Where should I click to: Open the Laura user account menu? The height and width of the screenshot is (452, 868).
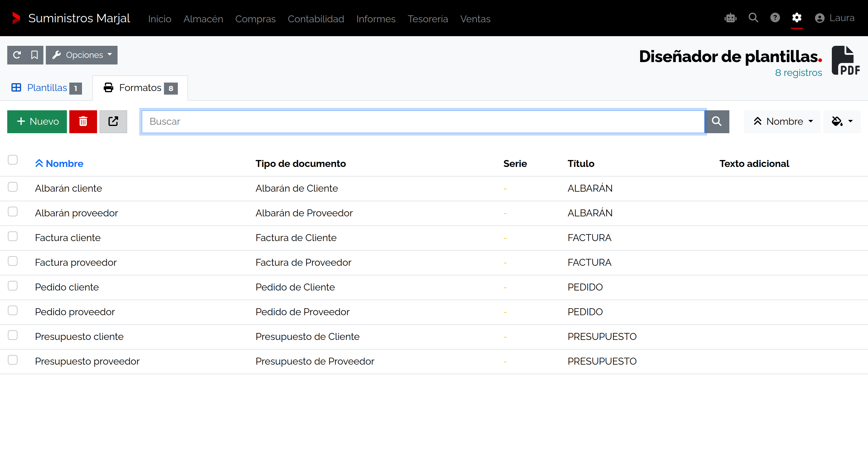pos(835,18)
